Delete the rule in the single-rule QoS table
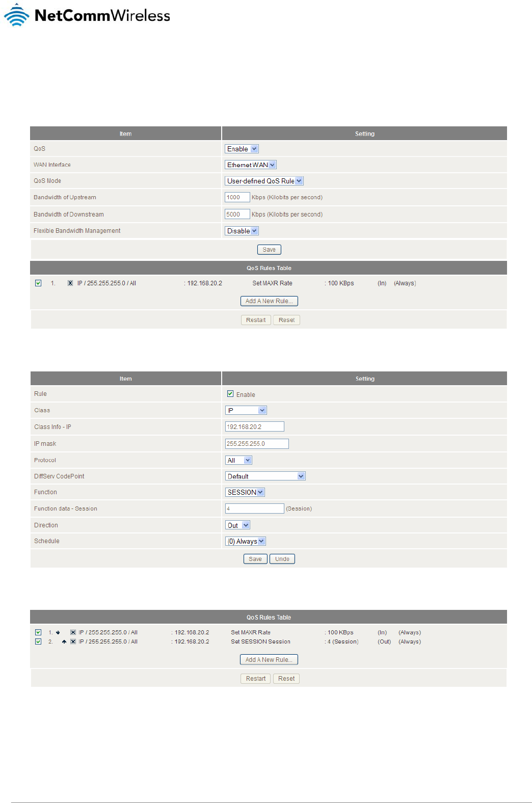This screenshot has width=532, height=803. [x=70, y=283]
